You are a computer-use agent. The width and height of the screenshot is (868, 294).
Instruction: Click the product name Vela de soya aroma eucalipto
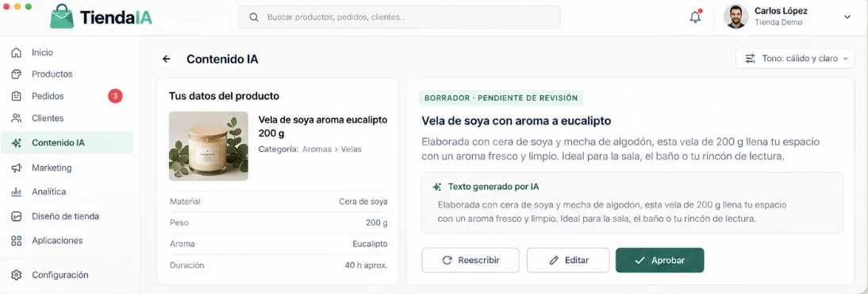click(x=323, y=126)
